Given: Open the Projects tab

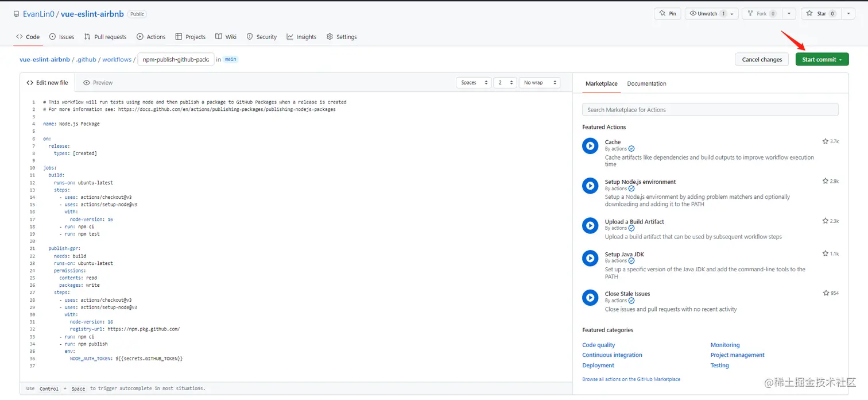Looking at the screenshot, I should 190,37.
